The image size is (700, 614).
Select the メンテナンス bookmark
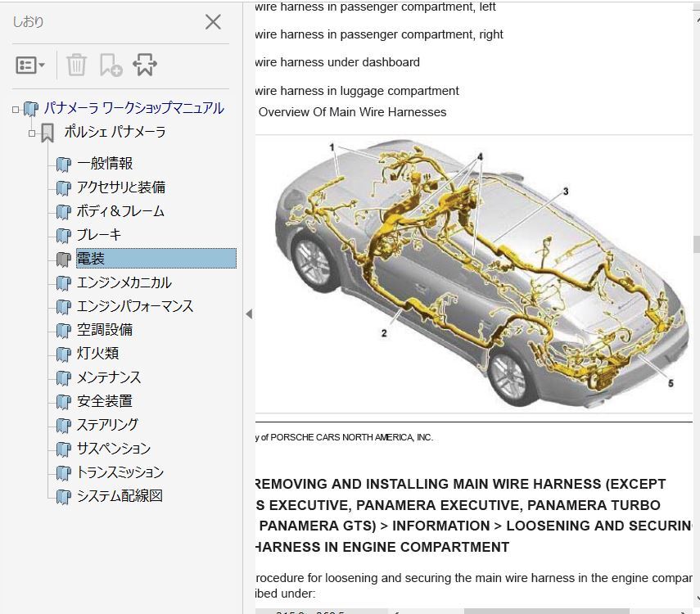click(109, 377)
